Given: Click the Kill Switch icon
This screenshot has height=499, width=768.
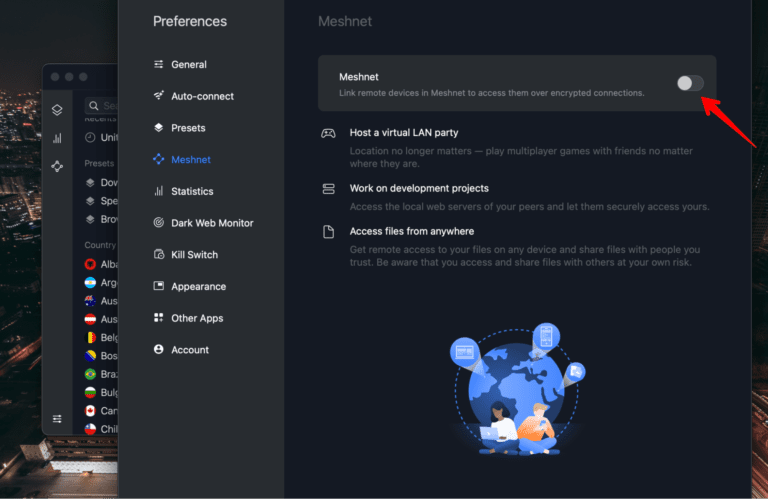Looking at the screenshot, I should click(x=158, y=255).
